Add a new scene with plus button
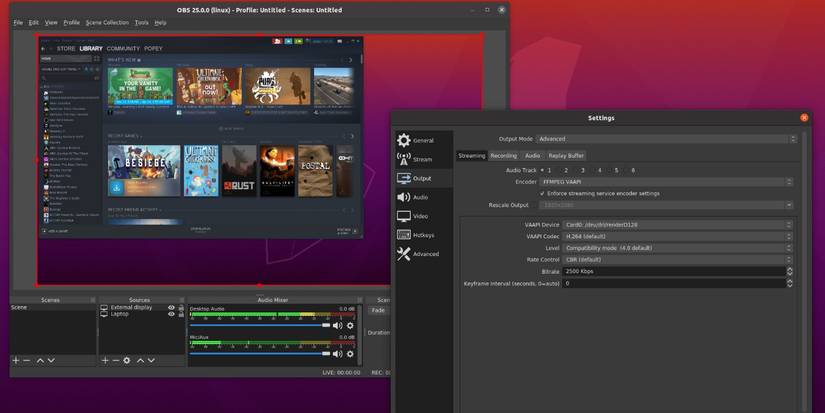 (16, 360)
